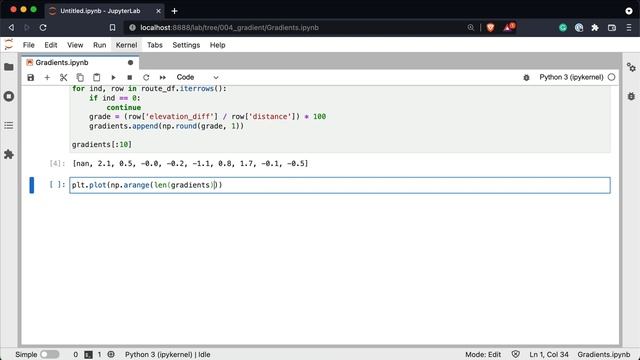Open browser extensions puzzle icon
640x360 pixels.
pos(595,27)
